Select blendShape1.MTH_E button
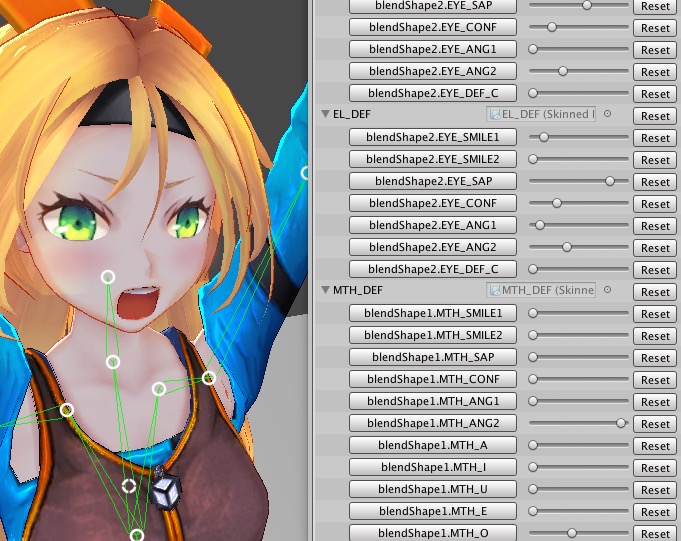This screenshot has width=681, height=541. click(x=433, y=511)
